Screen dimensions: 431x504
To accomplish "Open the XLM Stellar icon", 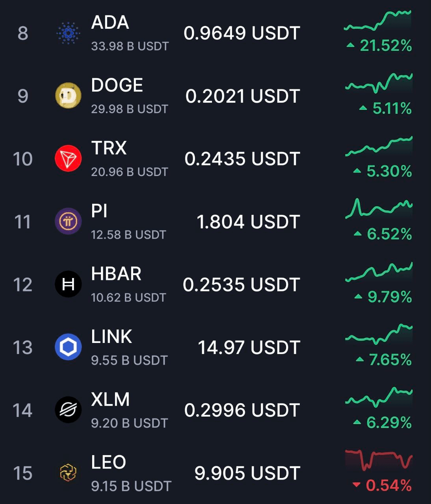I will (68, 410).
